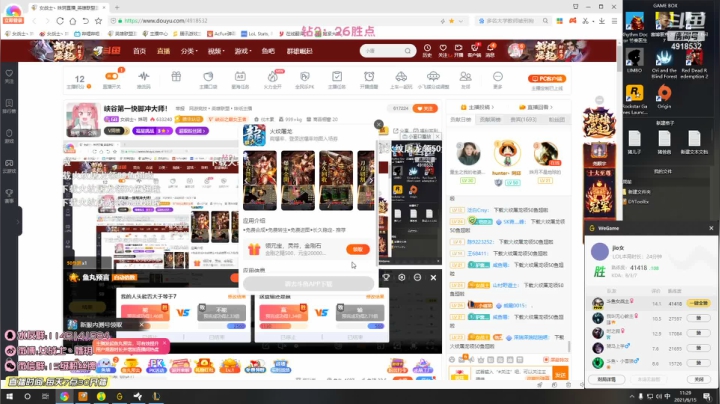Open the messages bell icon in header

(490, 48)
